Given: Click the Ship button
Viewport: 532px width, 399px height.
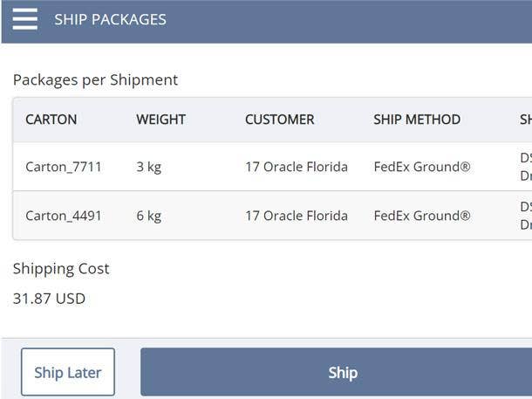Looking at the screenshot, I should [x=343, y=373].
